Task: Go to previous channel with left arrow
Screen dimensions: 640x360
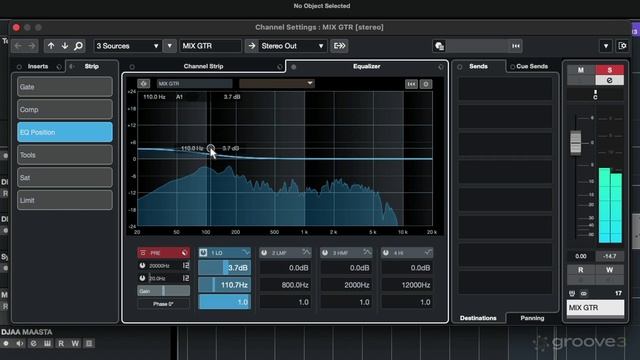Action: tap(18, 46)
